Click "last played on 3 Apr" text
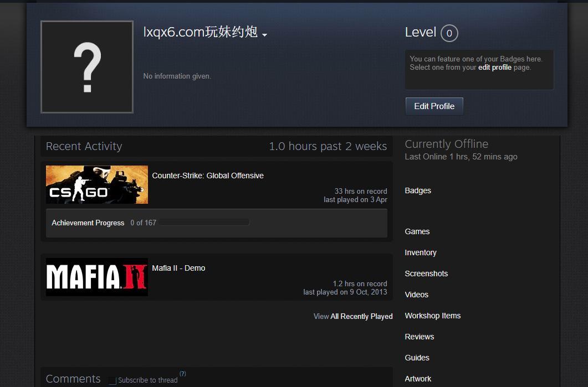588x387 pixels. click(355, 200)
